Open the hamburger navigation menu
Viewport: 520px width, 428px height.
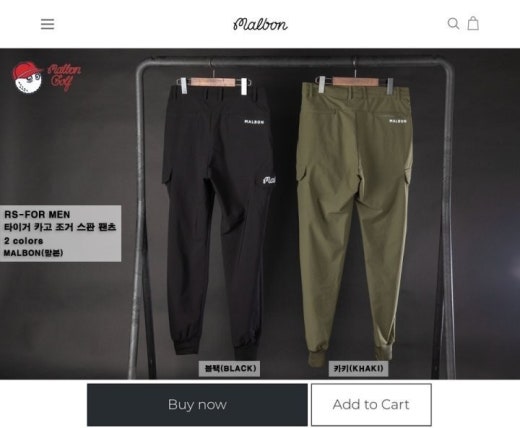click(47, 24)
